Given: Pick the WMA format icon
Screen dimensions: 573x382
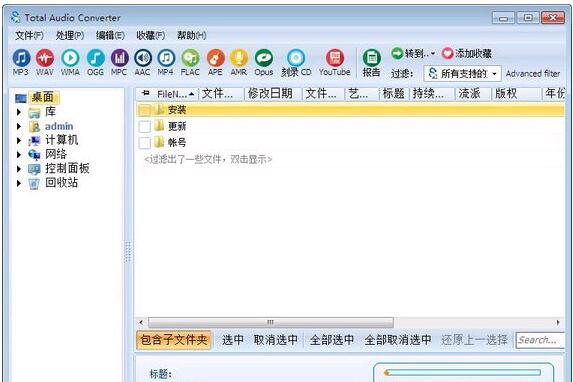Looking at the screenshot, I should (70, 62).
